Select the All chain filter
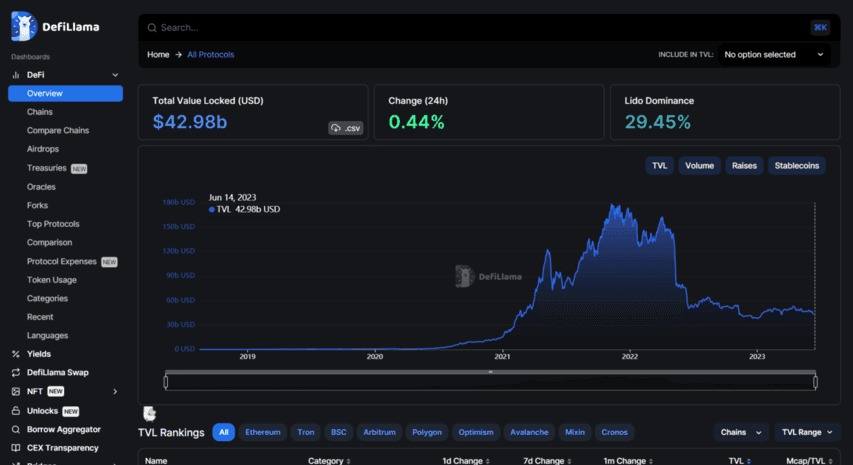The width and height of the screenshot is (853, 465). [x=224, y=432]
